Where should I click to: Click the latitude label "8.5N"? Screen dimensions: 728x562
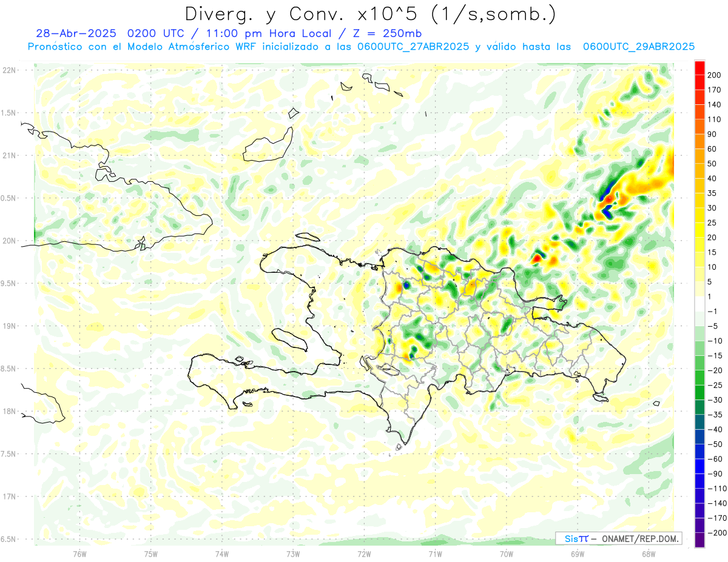tap(8, 369)
